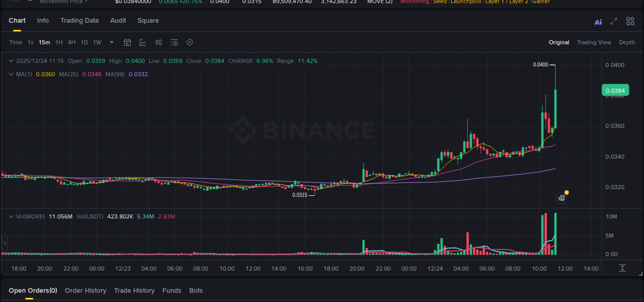Screen dimensions: 644x302
Task: Open the extra timeframes dropdown arrow
Action: 111,42
